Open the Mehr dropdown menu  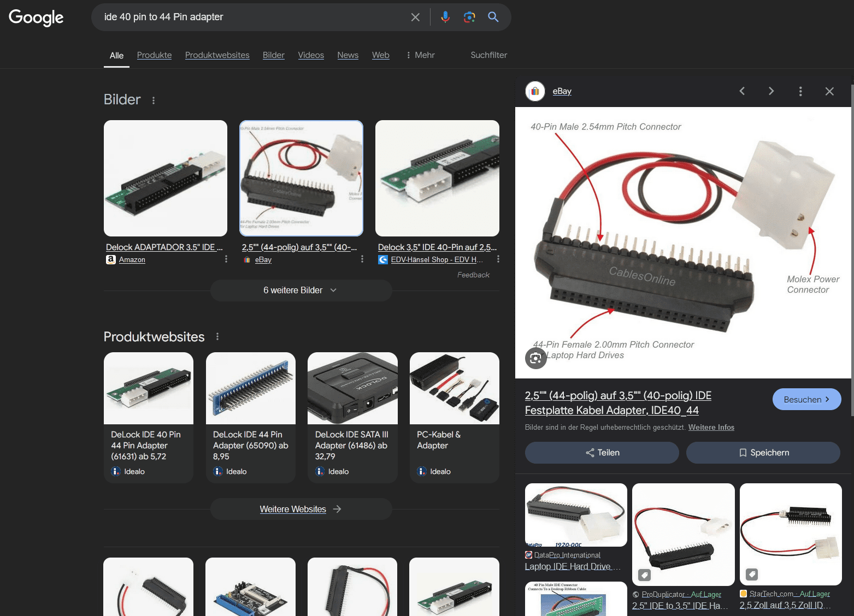point(420,55)
